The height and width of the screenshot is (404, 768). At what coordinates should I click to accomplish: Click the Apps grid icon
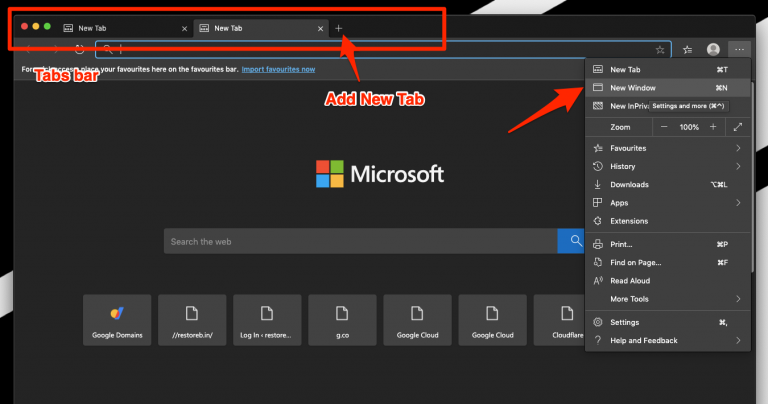pos(598,203)
